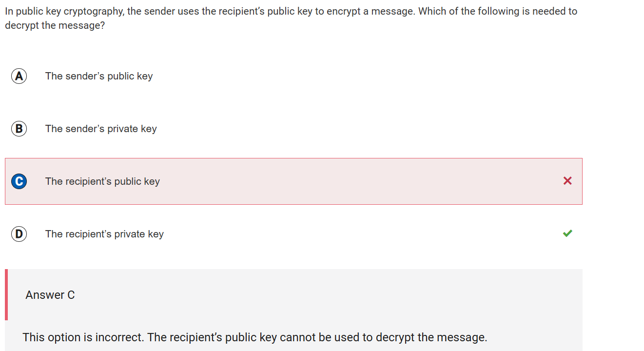Click the red vertical bar beside Answer C
This screenshot has height=351, width=644.
[6, 295]
